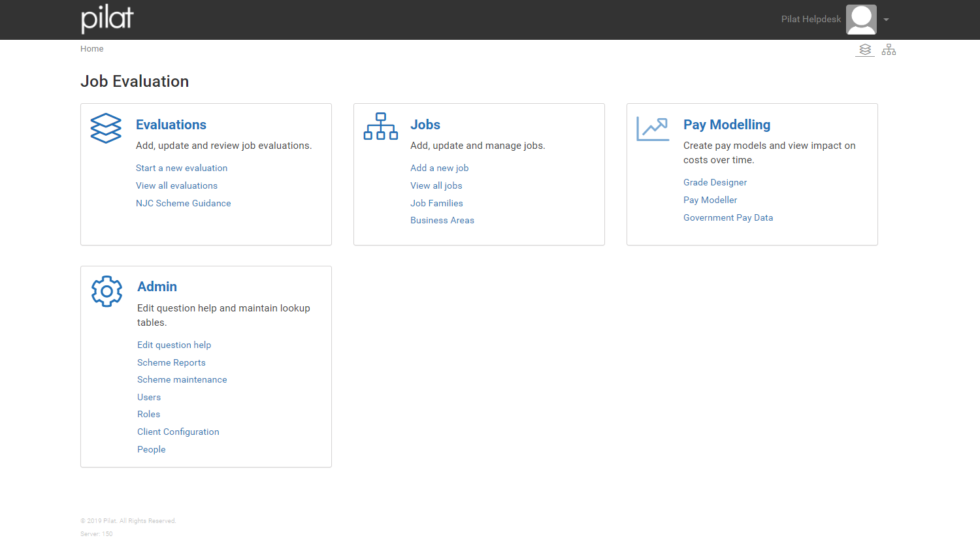
Task: Start a new evaluation
Action: click(x=182, y=168)
